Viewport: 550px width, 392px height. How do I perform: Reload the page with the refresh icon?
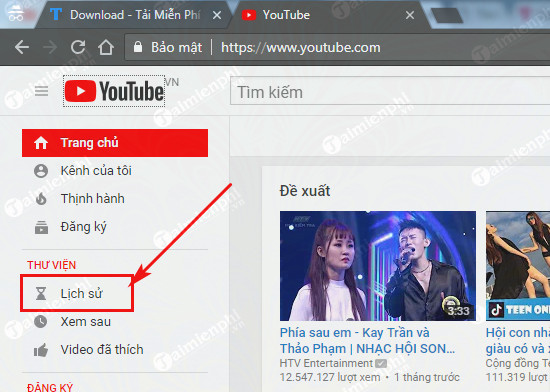coord(78,47)
